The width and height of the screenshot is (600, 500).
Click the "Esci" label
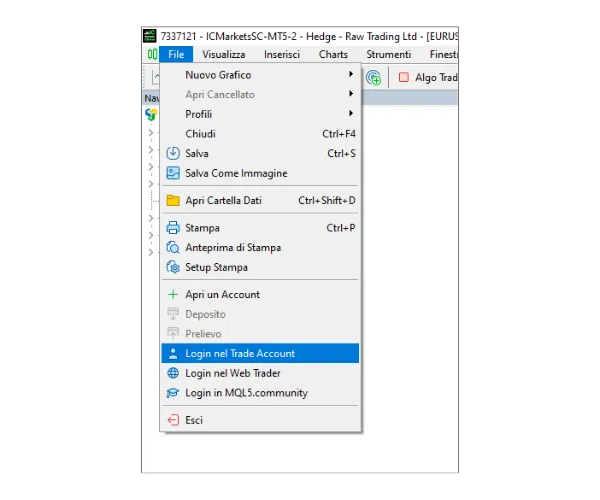pyautogui.click(x=194, y=420)
